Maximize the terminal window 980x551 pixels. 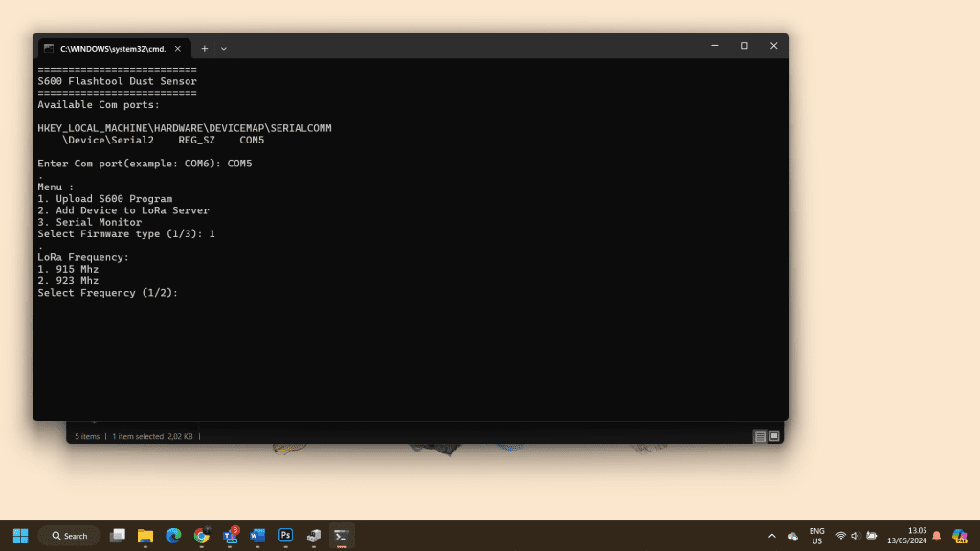(744, 46)
